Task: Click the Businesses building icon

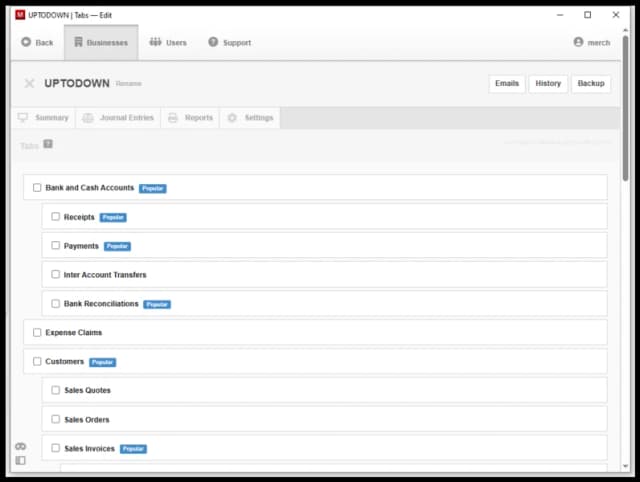Action: pos(78,42)
